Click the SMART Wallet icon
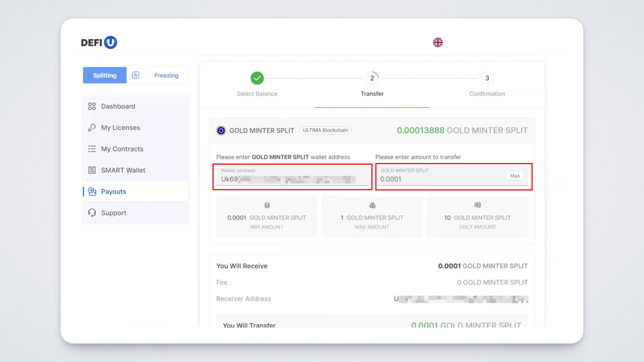The height and width of the screenshot is (362, 644). tap(92, 170)
